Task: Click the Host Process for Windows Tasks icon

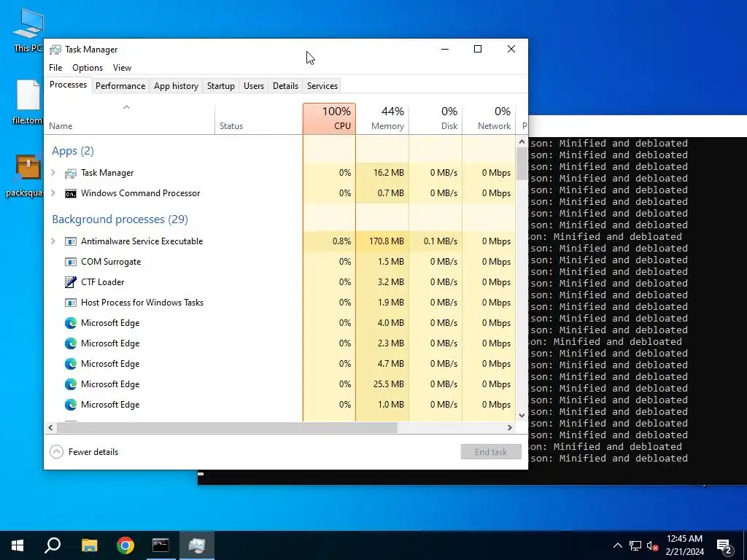Action: click(x=71, y=303)
